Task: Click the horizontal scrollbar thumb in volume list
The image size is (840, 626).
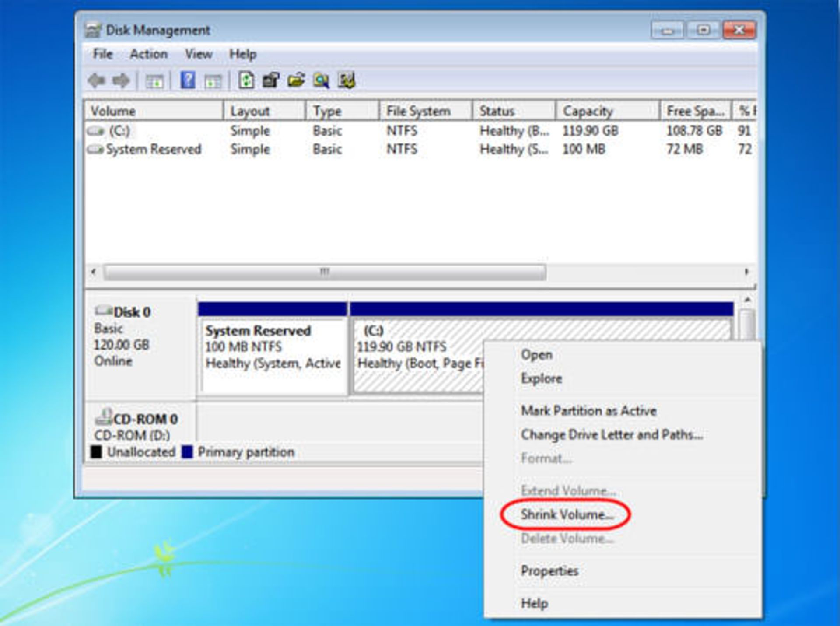Action: [x=325, y=272]
